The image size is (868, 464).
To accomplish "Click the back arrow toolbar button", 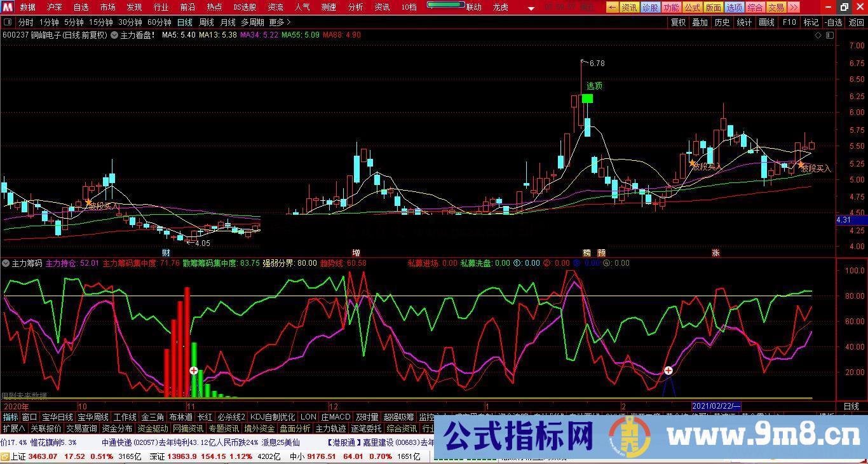I will click(x=613, y=8).
